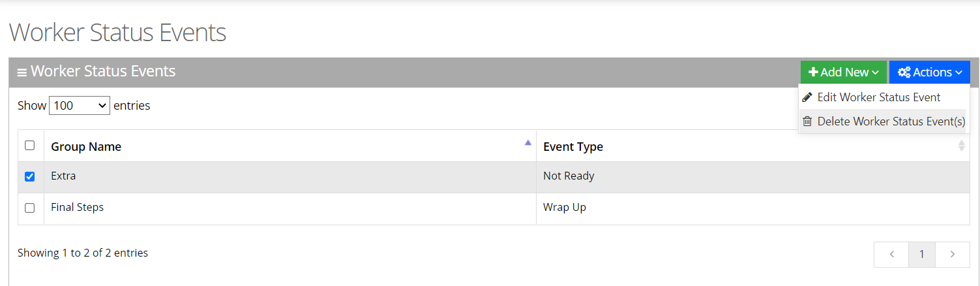
Task: Check the Final Steps row checkbox
Action: coord(29,208)
